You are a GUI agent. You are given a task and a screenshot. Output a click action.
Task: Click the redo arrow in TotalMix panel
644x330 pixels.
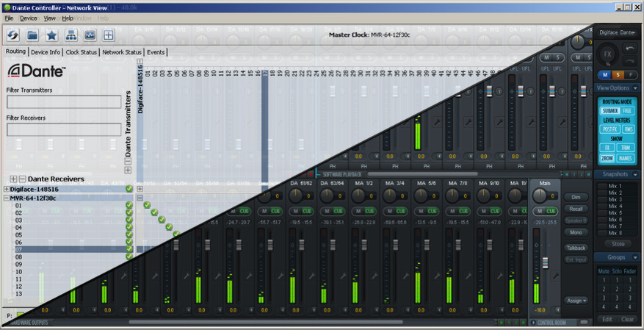[x=630, y=62]
